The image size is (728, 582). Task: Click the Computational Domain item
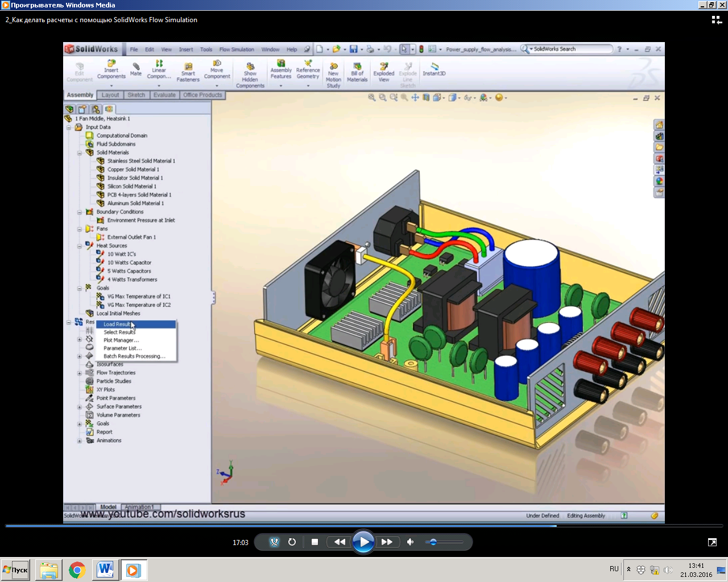point(122,136)
